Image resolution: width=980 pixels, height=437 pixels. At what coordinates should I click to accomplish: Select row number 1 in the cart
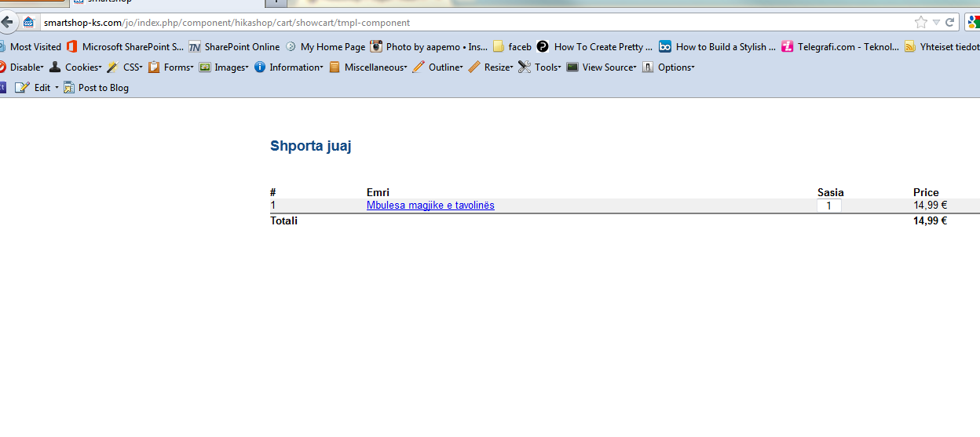click(273, 206)
